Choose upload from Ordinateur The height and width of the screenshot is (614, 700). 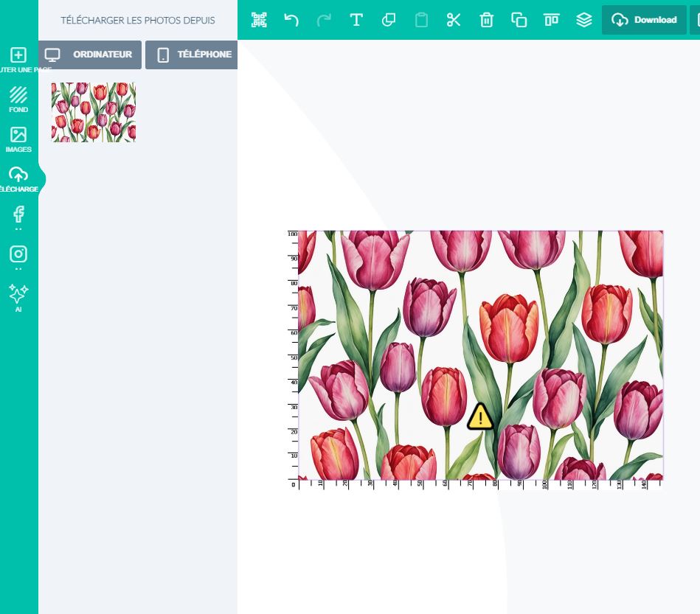[89, 55]
